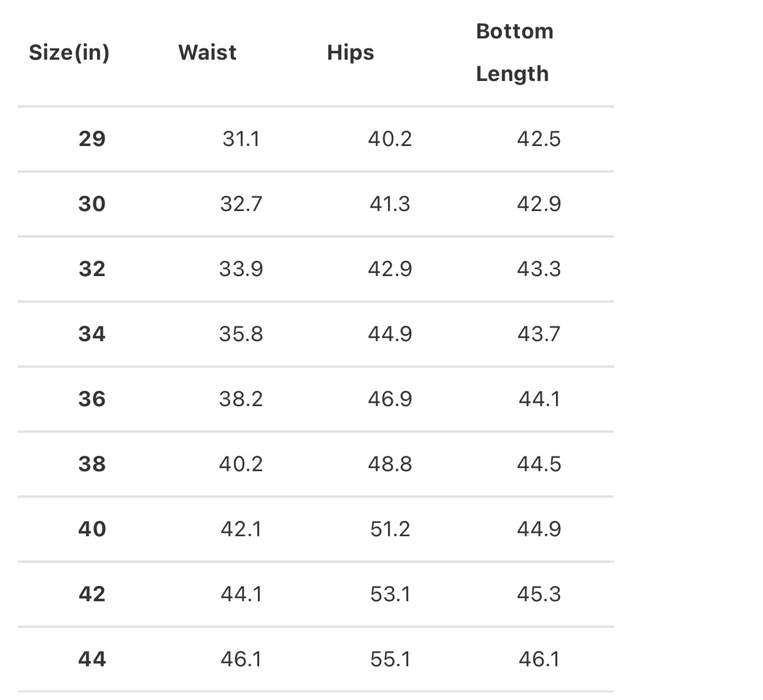This screenshot has height=700, width=763.
Task: Select size 30 in the table
Action: point(92,204)
